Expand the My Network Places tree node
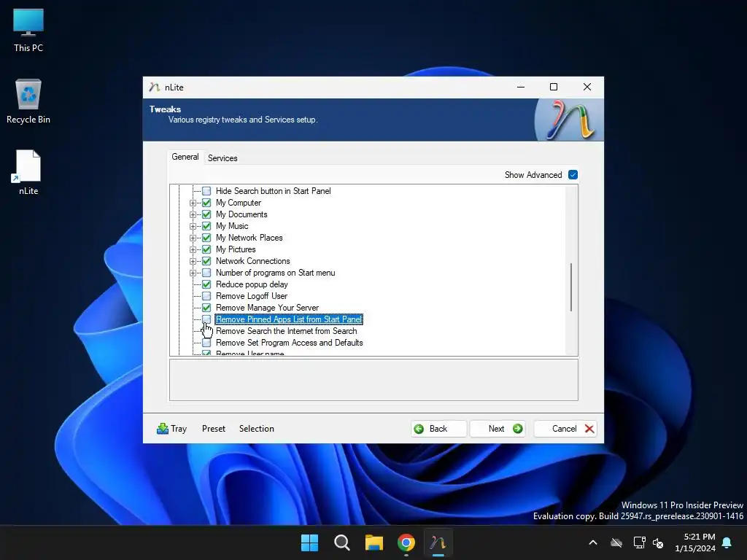Screen dimensions: 747x560 193,238
